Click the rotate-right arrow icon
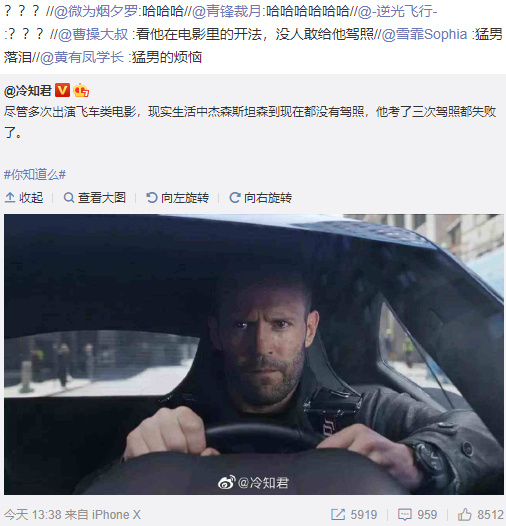Screen dimensions: 506x526 tap(235, 198)
